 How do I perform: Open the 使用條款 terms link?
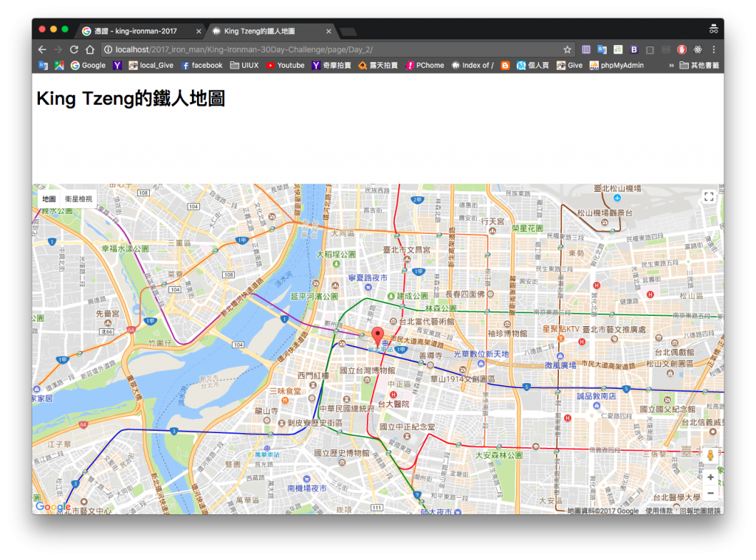click(659, 511)
